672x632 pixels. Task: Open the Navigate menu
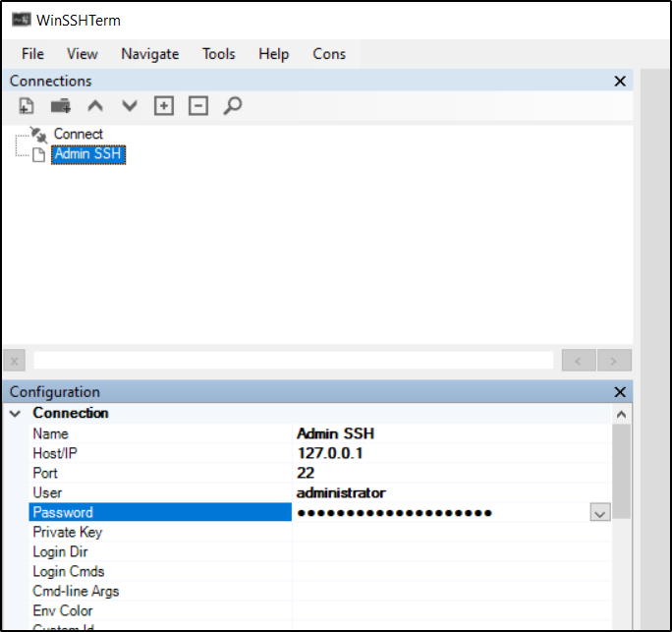pos(149,54)
